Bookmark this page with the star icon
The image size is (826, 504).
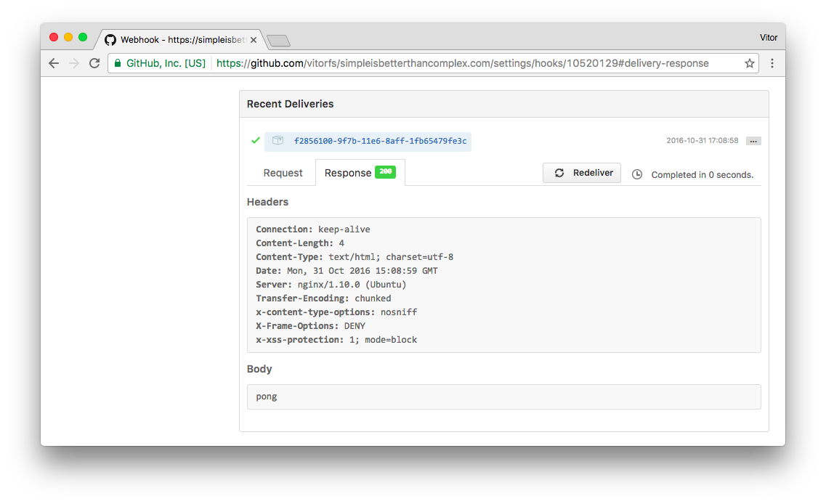click(749, 63)
